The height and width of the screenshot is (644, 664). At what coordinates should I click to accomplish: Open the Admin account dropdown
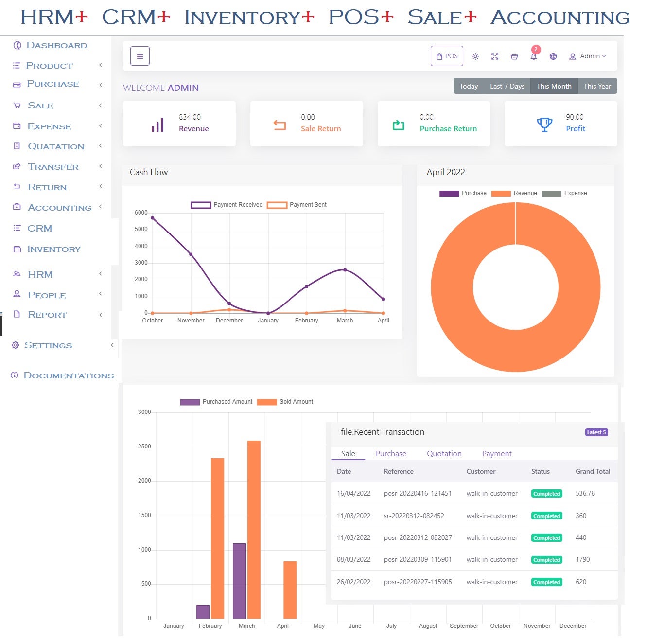pos(588,56)
